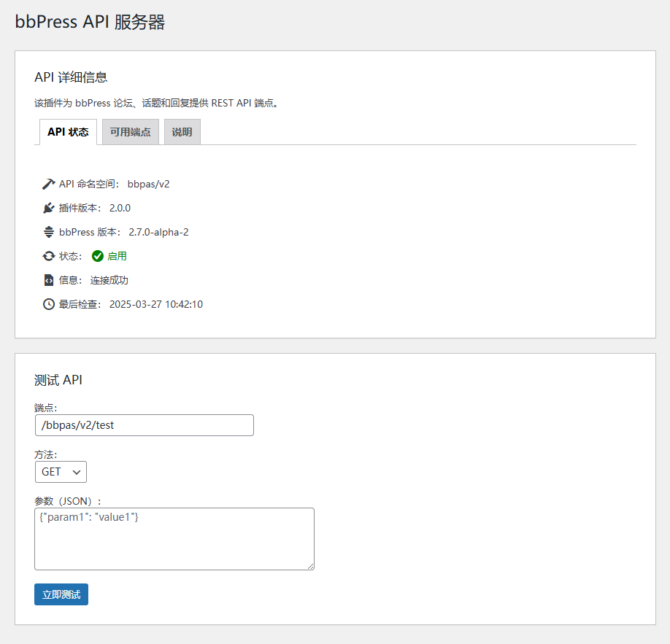Click the 启用 status text
Viewport: 670px width, 644px height.
(117, 256)
